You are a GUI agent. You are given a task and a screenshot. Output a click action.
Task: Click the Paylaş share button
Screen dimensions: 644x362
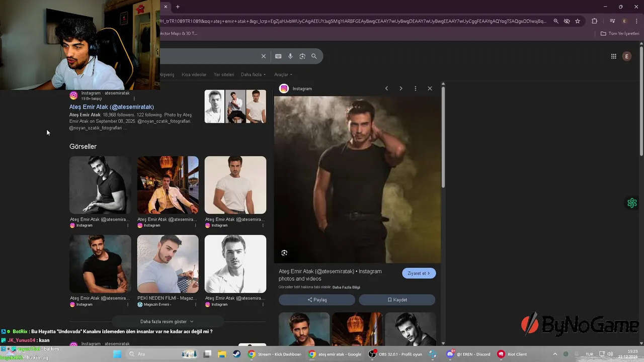pyautogui.click(x=317, y=300)
